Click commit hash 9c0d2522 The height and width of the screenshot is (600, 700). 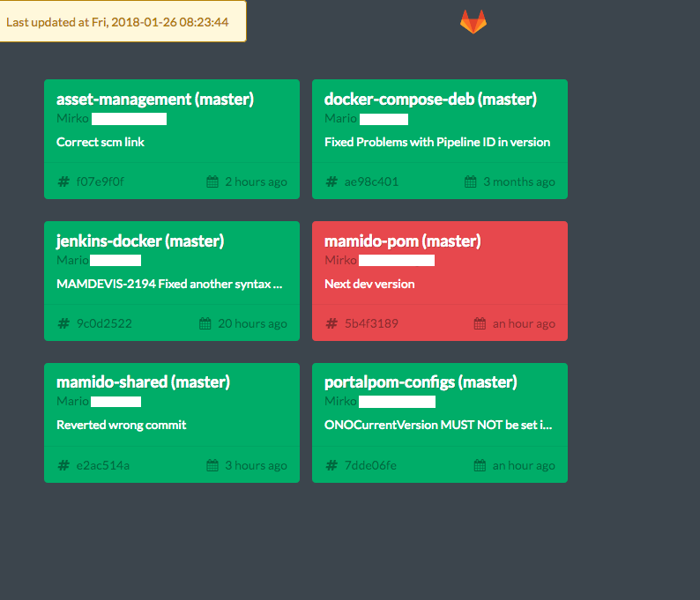tap(104, 323)
